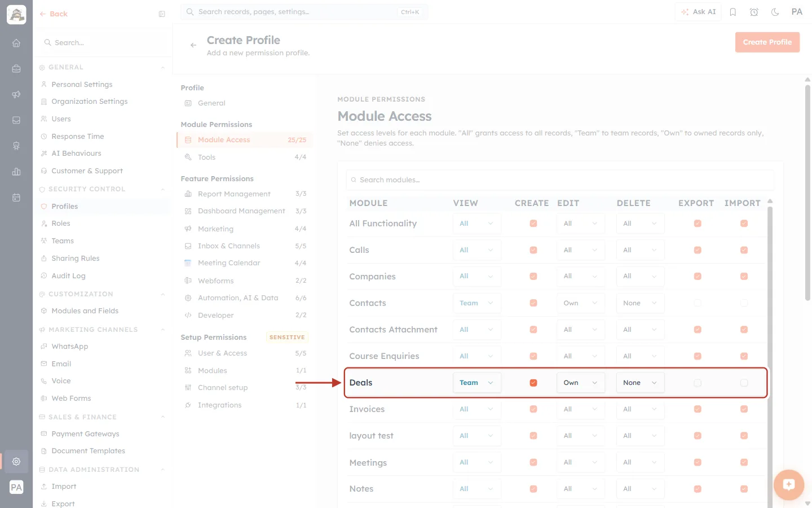
Task: Enable Export permission for Deals
Action: click(698, 383)
